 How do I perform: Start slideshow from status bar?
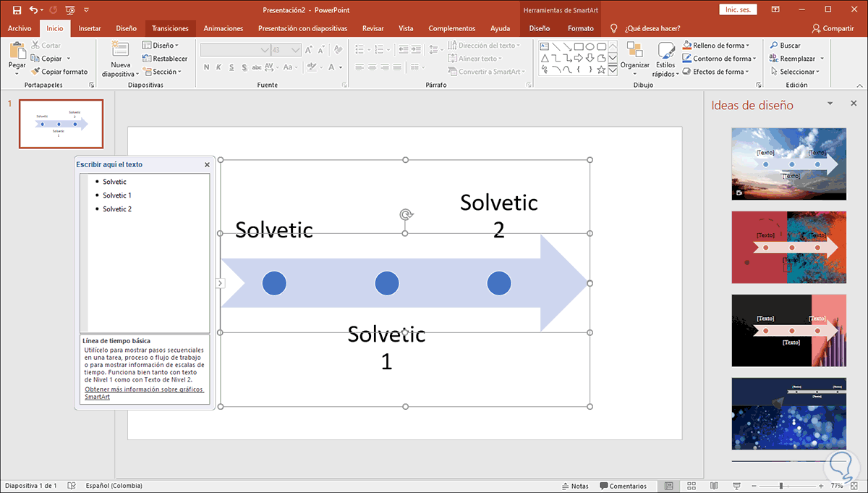pyautogui.click(x=736, y=486)
